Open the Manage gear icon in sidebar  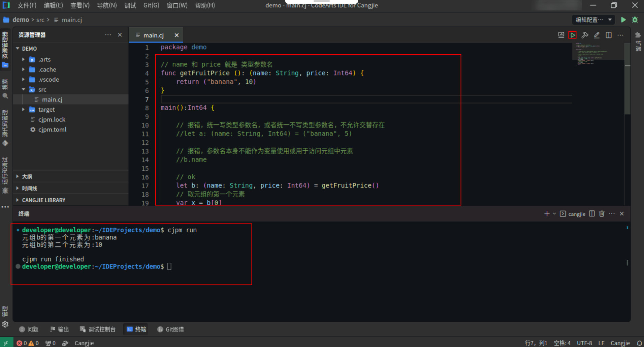[x=5, y=324]
